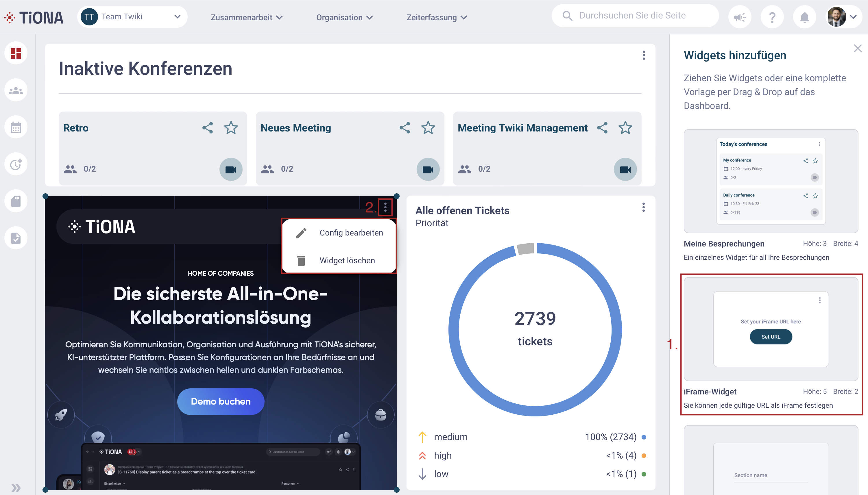This screenshot has width=868, height=495.
Task: Select the iFrame-Widget preview thumbnail
Action: (x=771, y=329)
